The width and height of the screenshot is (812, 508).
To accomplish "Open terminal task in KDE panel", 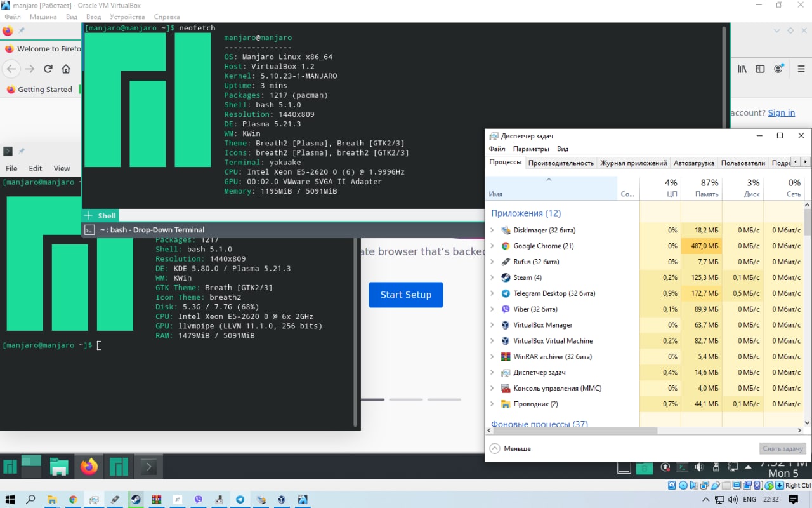I will 148,467.
